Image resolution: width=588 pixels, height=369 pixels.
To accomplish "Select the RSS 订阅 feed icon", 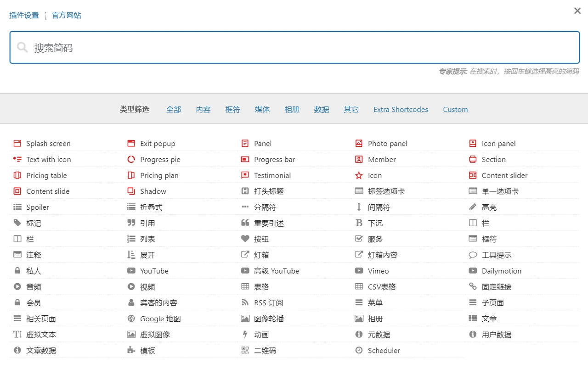I will pos(245,303).
